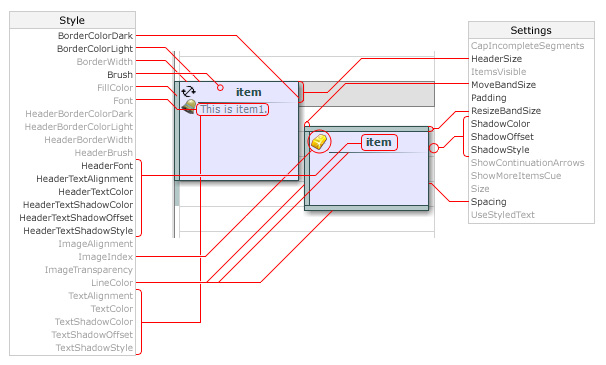Click the Settings panel header

[531, 30]
